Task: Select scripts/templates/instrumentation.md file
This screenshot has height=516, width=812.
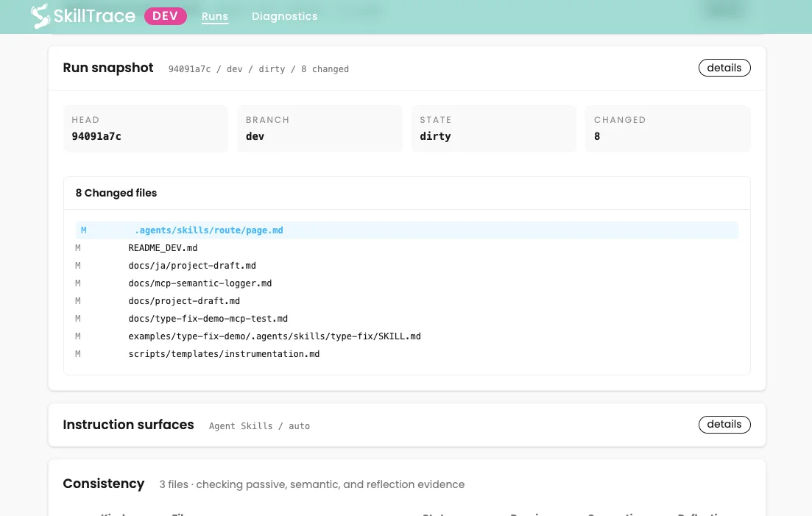Action: 406,353
